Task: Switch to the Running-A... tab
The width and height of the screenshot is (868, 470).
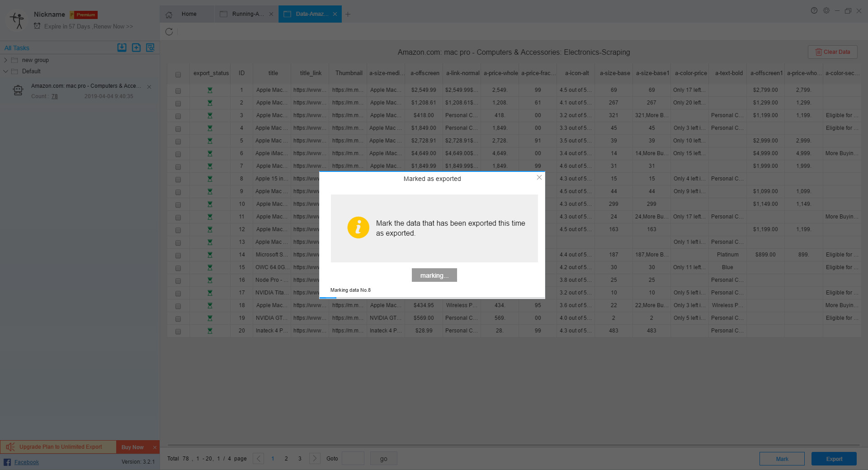Action: click(246, 14)
